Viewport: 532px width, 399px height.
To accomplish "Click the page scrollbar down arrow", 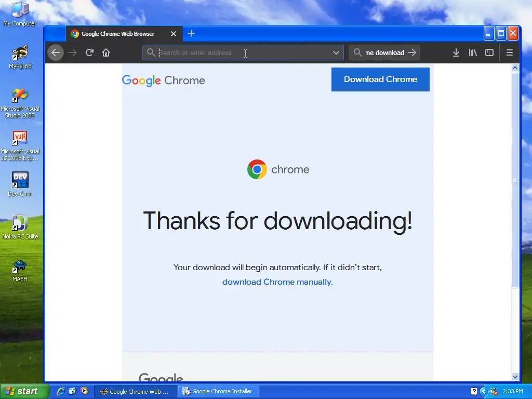I will 515,377.
